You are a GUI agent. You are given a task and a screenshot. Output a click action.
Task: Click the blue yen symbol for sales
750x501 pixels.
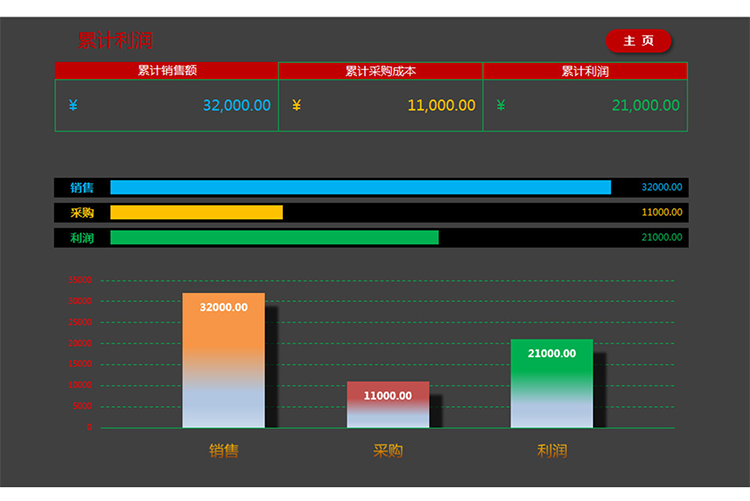point(73,105)
